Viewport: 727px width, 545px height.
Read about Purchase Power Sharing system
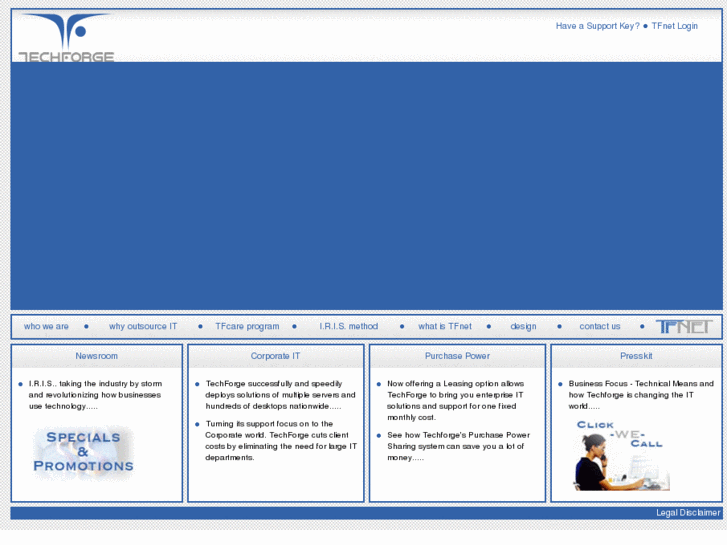pos(458,446)
